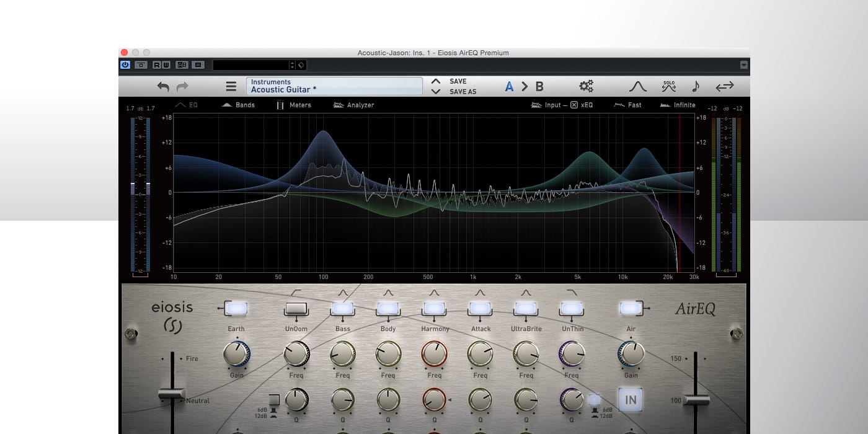Viewport: 868px width, 434px height.
Task: Disable the Harmony band button
Action: tap(434, 308)
